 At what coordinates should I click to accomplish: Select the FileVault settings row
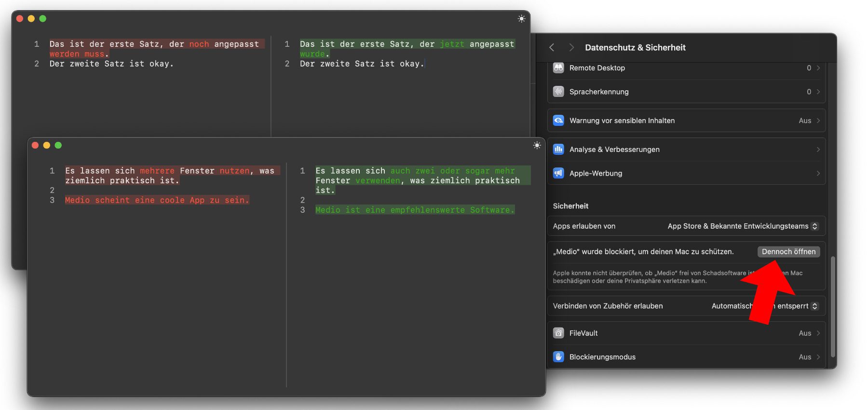(x=686, y=333)
